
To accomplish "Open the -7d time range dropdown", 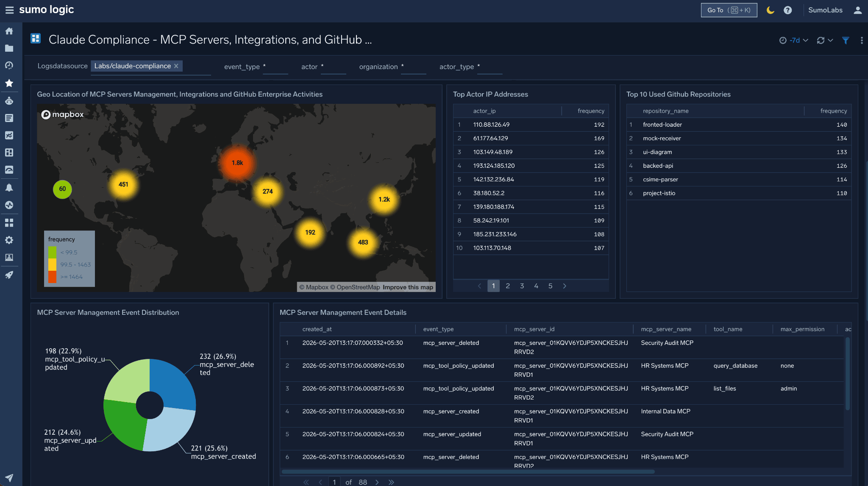I will tap(794, 40).
